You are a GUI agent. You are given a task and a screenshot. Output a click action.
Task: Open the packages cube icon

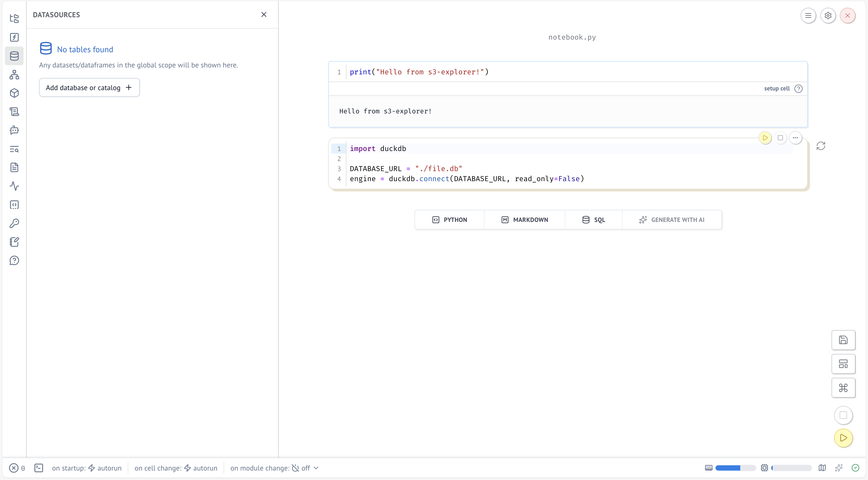click(14, 93)
